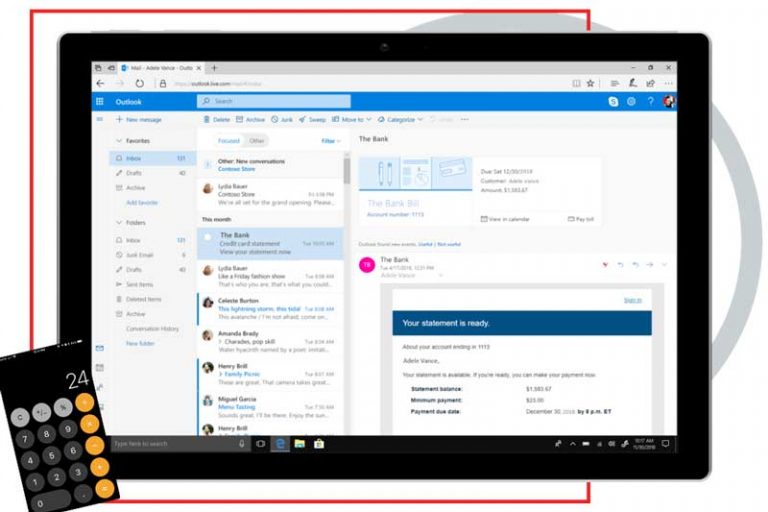Open Skype from the Outlook header
The image size is (768, 512).
pos(613,101)
